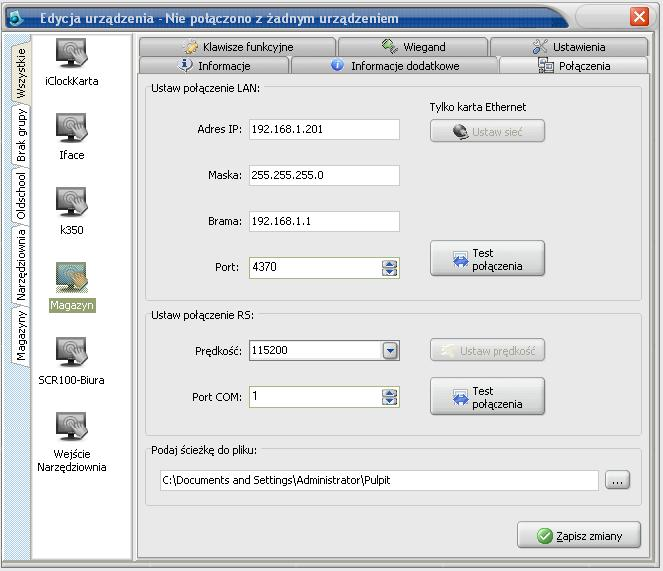This screenshot has height=571, width=663.
Task: Open the Klawisze funkcyjne tab
Action: pyautogui.click(x=238, y=47)
